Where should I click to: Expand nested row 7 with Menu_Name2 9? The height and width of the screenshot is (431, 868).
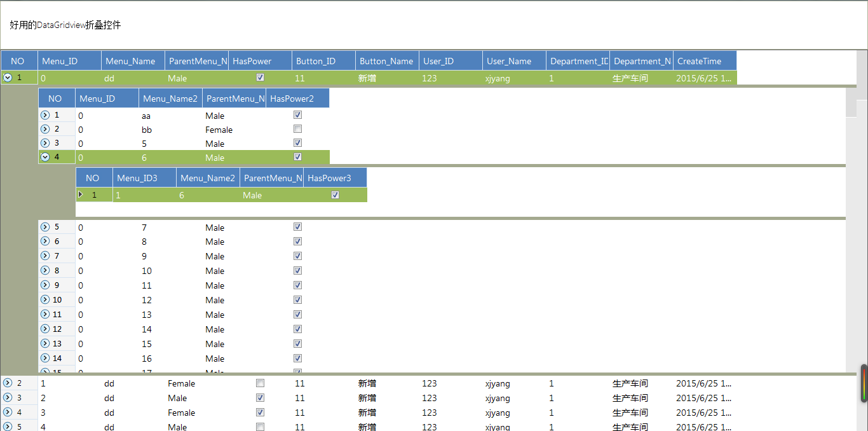point(45,256)
